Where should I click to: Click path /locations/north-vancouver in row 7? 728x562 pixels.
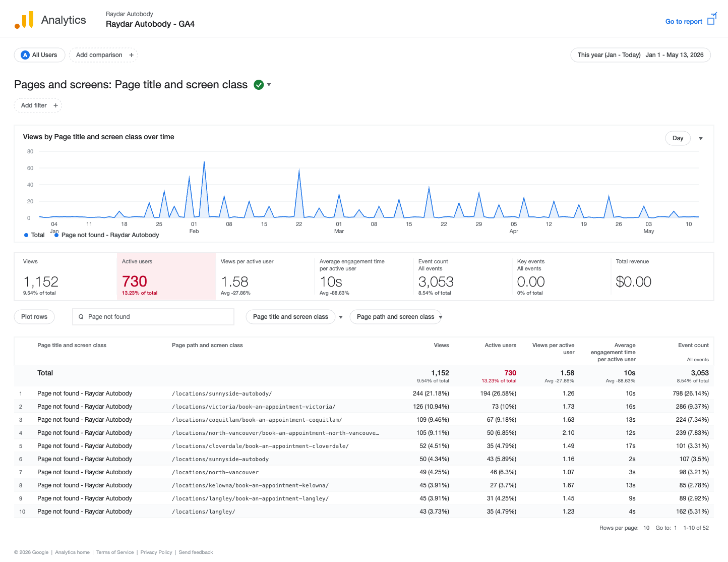click(215, 472)
